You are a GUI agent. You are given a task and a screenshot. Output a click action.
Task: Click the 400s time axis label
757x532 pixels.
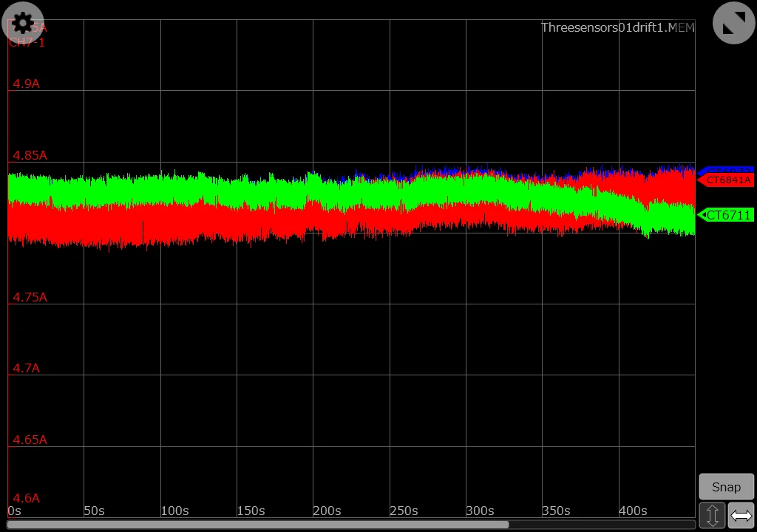click(632, 511)
